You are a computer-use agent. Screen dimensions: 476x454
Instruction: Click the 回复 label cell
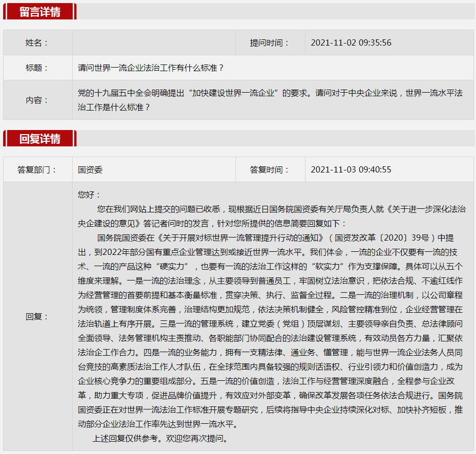[x=37, y=316]
